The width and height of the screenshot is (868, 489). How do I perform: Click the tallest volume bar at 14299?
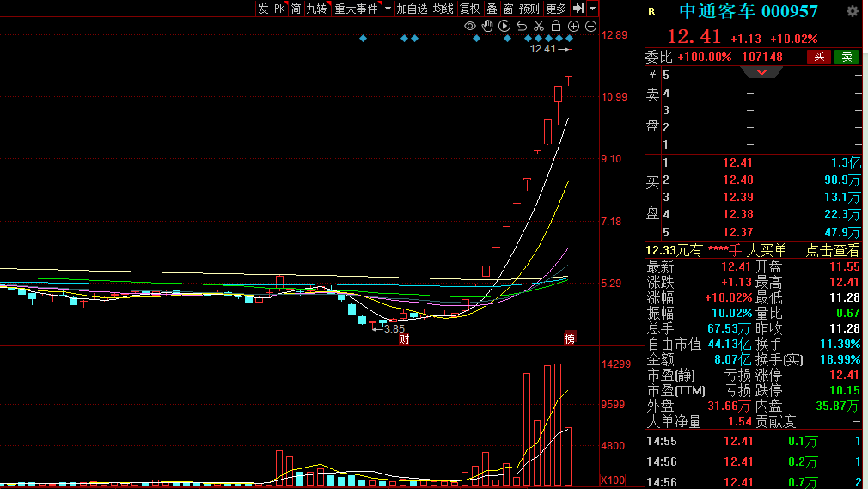pyautogui.click(x=558, y=425)
